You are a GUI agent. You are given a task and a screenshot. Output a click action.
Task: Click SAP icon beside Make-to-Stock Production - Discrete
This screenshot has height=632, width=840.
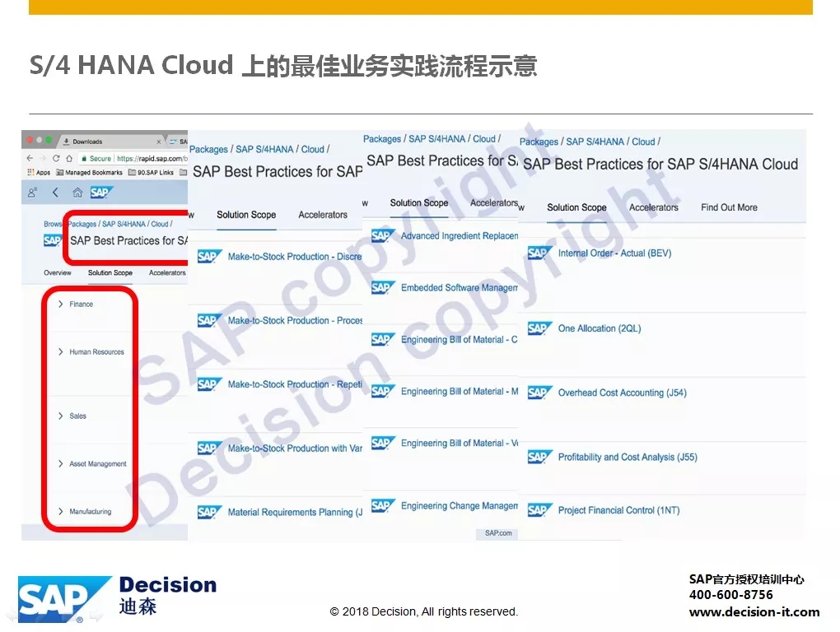[209, 256]
